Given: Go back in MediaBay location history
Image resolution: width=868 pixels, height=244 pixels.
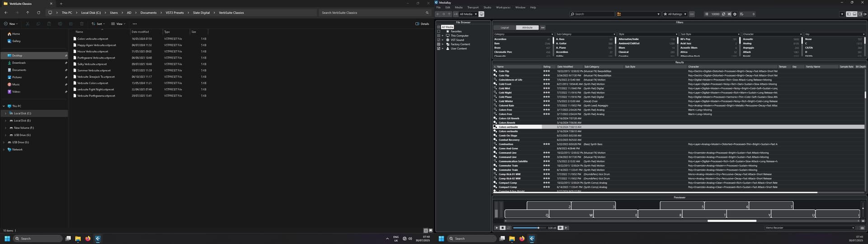Looking at the screenshot, I should (438, 14).
